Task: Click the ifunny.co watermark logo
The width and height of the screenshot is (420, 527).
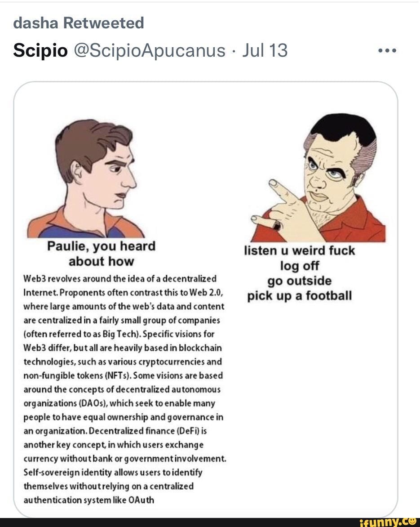Action: coord(389,522)
